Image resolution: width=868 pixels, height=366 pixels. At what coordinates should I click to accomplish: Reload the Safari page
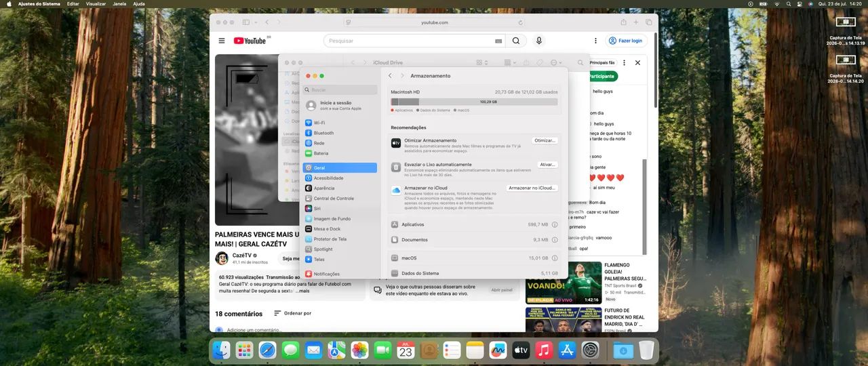click(520, 22)
